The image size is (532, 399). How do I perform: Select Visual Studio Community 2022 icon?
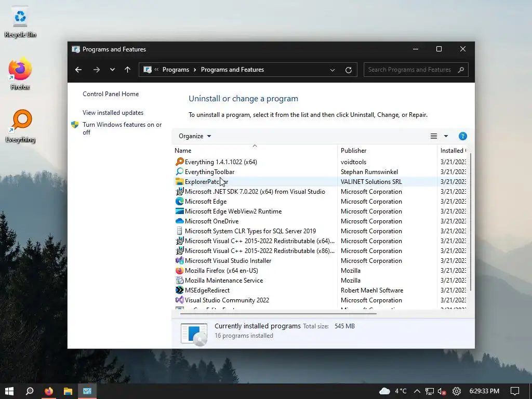179,300
